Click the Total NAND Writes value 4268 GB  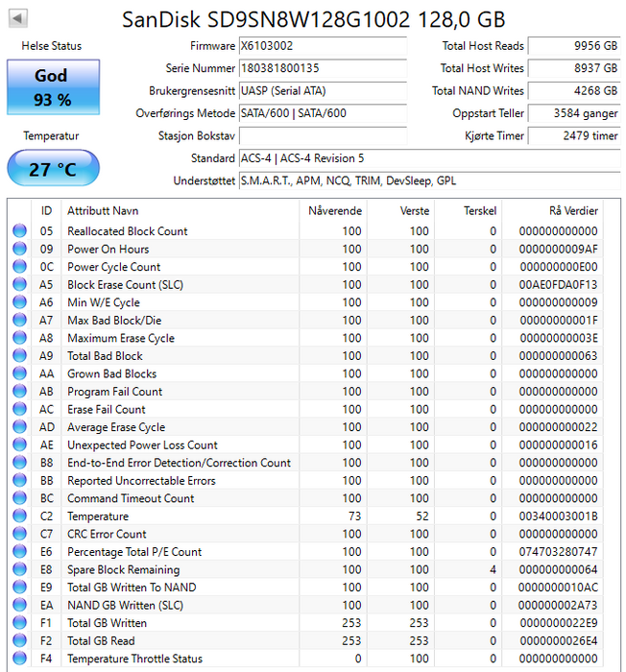tap(574, 91)
